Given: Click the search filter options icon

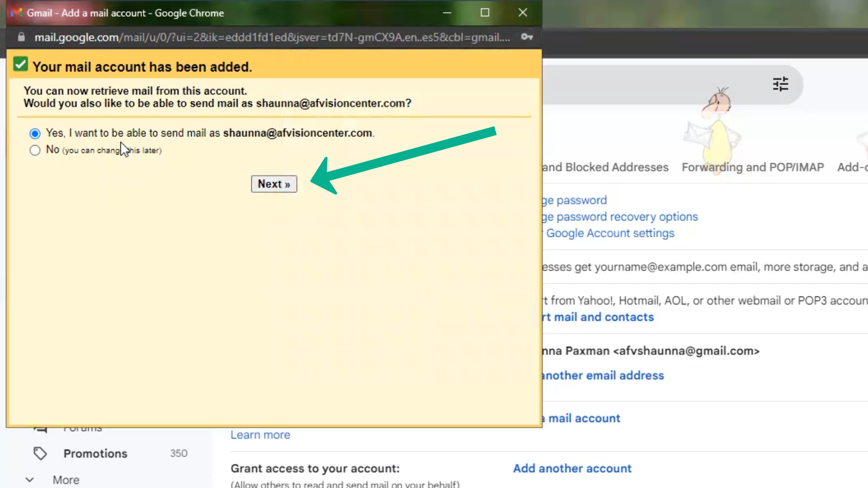Looking at the screenshot, I should [x=780, y=84].
